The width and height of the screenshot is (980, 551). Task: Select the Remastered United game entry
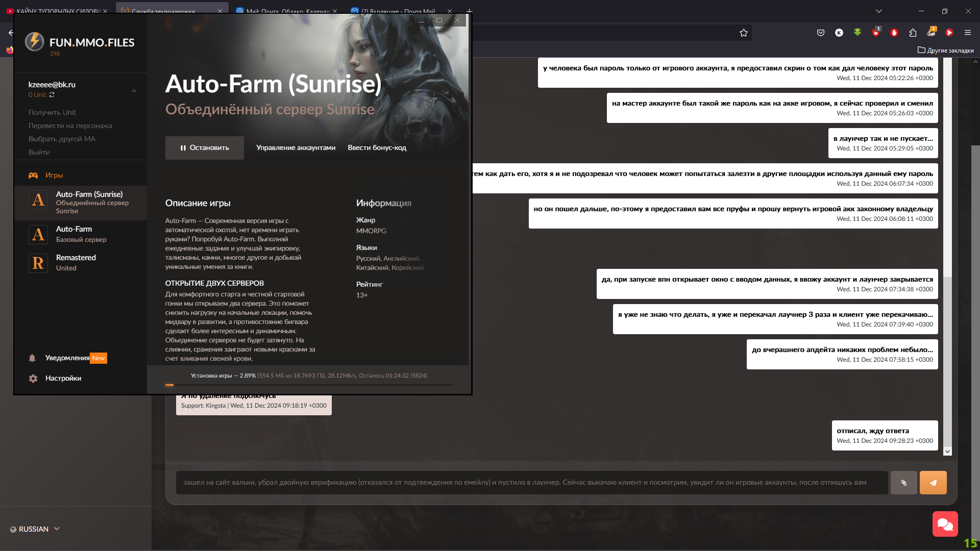pos(76,263)
